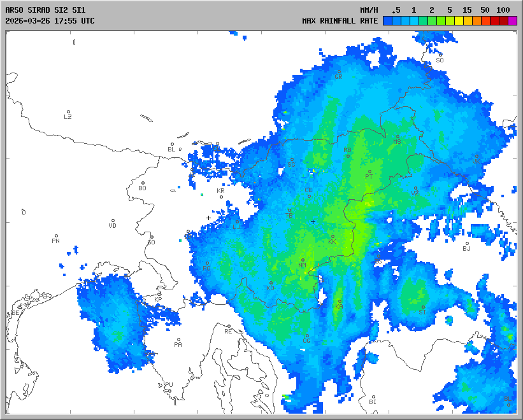The image size is (523, 420).
Task: Click the LJ city marker
Action: coord(238,222)
